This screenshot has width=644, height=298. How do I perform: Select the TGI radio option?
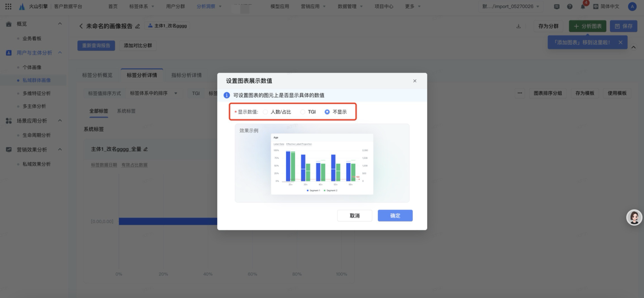[303, 112]
